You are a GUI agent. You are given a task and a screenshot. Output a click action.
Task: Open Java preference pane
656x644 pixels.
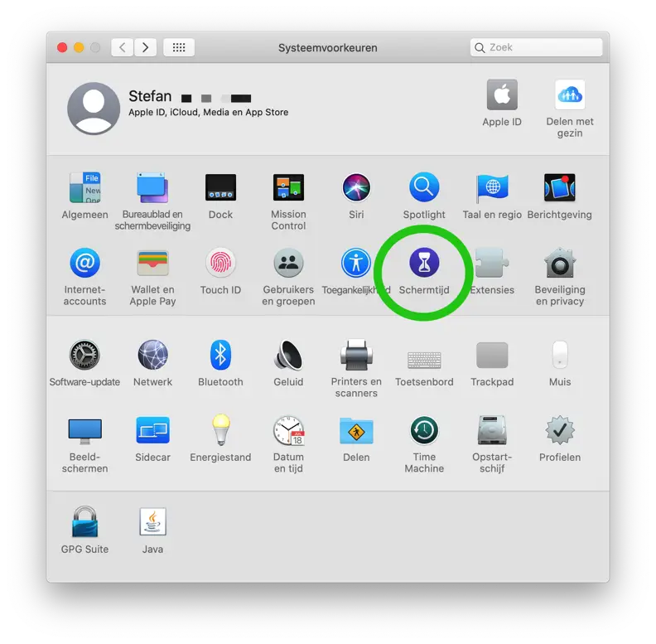pyautogui.click(x=152, y=521)
